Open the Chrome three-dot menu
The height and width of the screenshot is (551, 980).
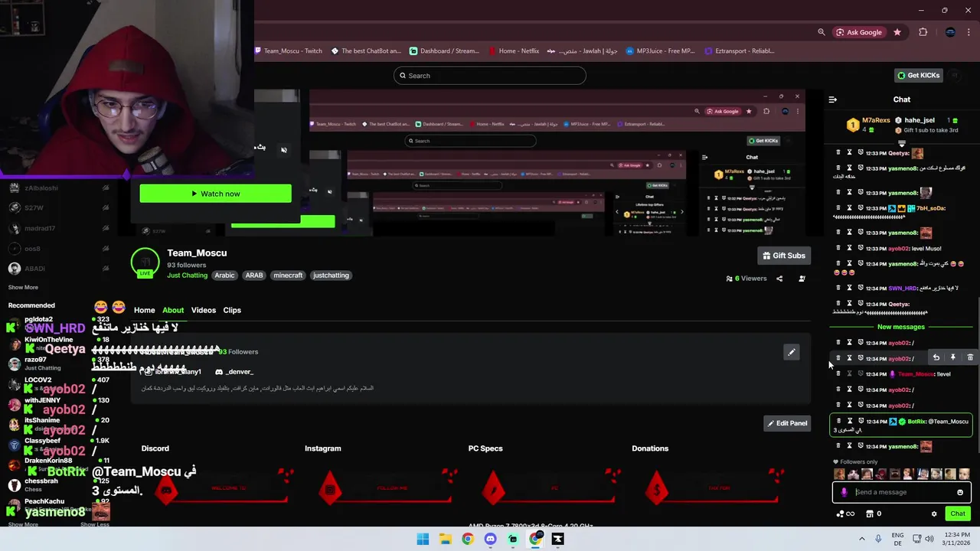point(969,32)
